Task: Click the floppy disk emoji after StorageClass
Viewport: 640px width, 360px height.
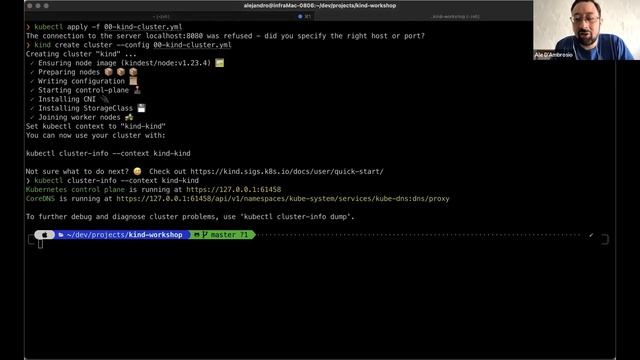Action: (141, 108)
